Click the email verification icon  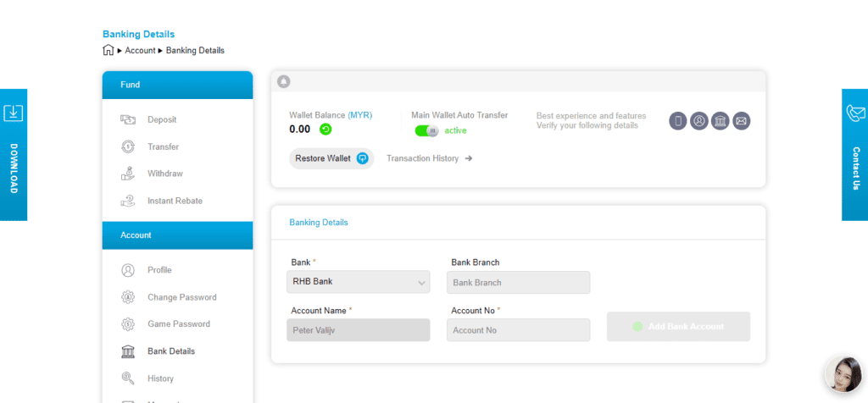pos(741,120)
